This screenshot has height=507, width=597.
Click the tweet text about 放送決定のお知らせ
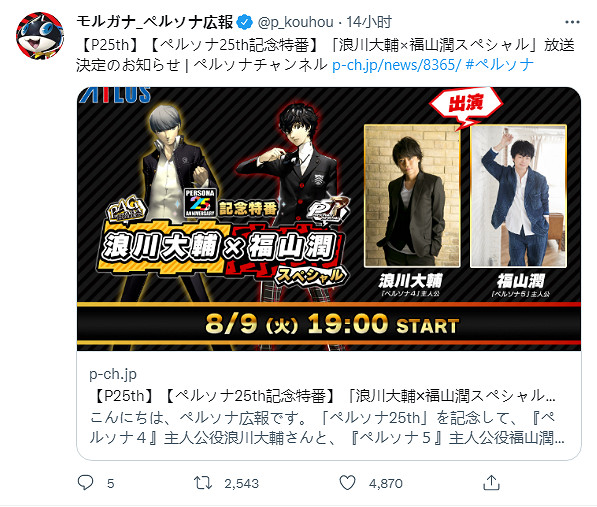[x=326, y=55]
